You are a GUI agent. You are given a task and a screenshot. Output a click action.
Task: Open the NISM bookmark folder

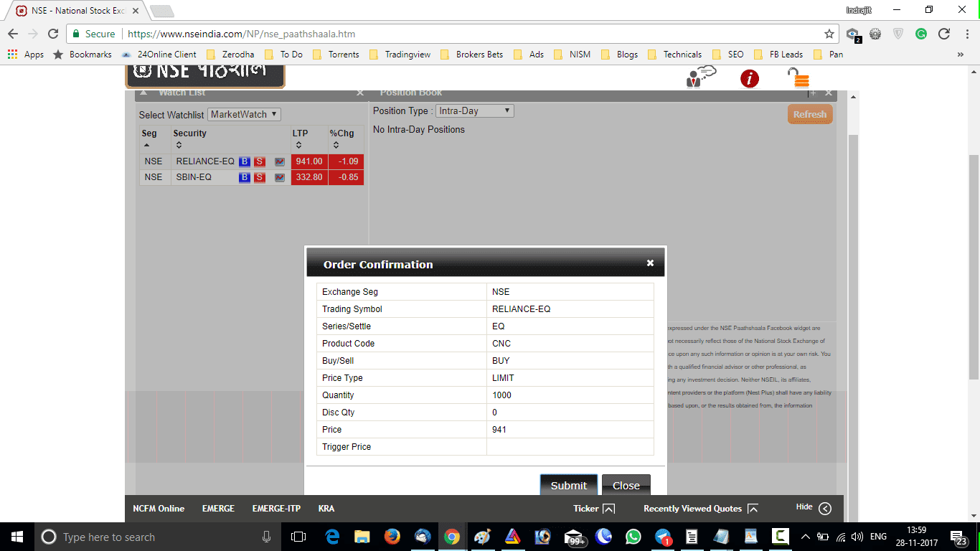click(572, 54)
